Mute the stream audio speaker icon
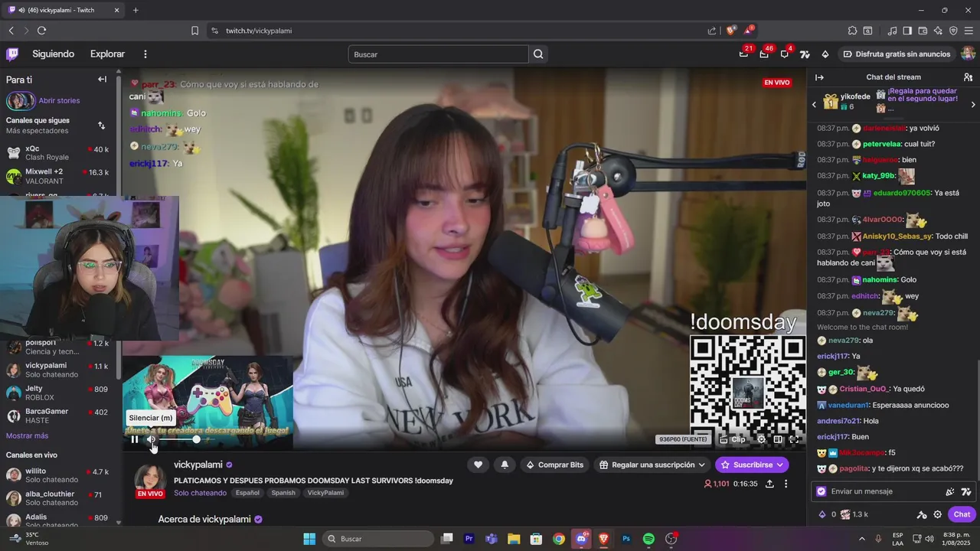 [x=152, y=439]
